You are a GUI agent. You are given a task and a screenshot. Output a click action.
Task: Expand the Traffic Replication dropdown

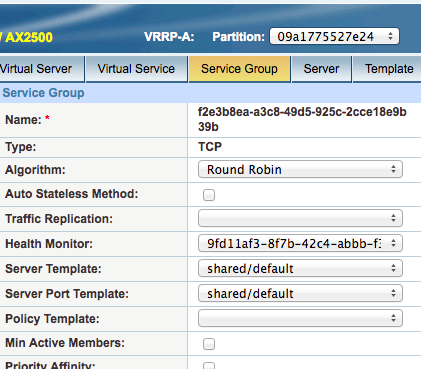pyautogui.click(x=300, y=218)
